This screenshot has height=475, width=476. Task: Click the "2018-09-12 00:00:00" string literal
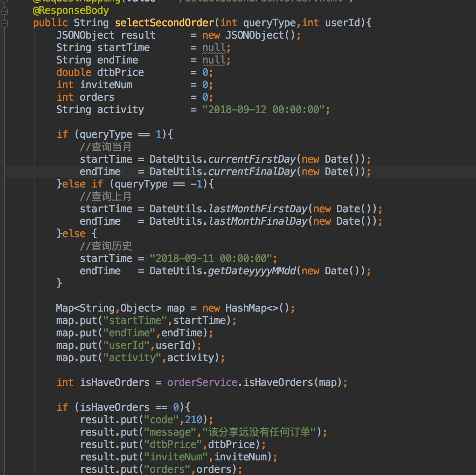click(x=264, y=110)
